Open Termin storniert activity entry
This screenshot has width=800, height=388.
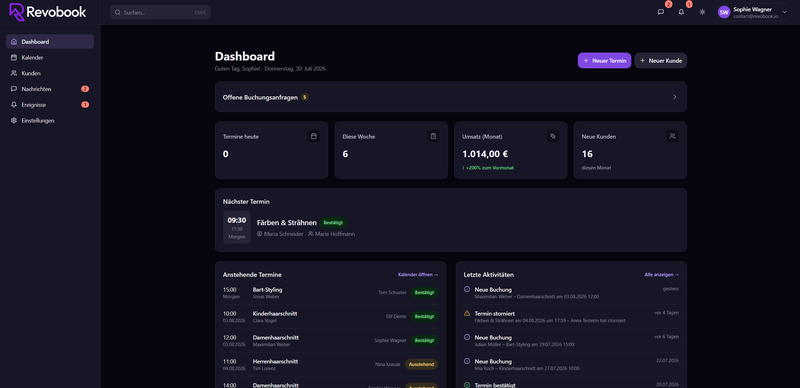click(x=571, y=317)
